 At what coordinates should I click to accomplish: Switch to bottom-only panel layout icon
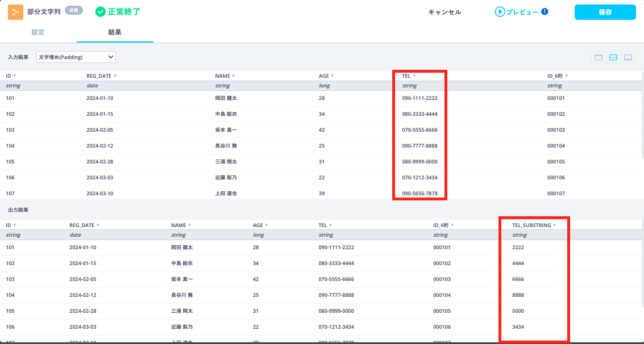pos(628,57)
